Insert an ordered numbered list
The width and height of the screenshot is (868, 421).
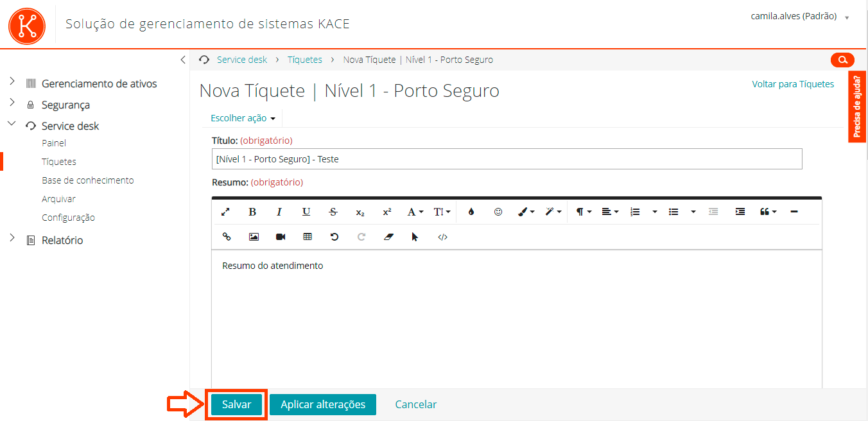pos(636,212)
